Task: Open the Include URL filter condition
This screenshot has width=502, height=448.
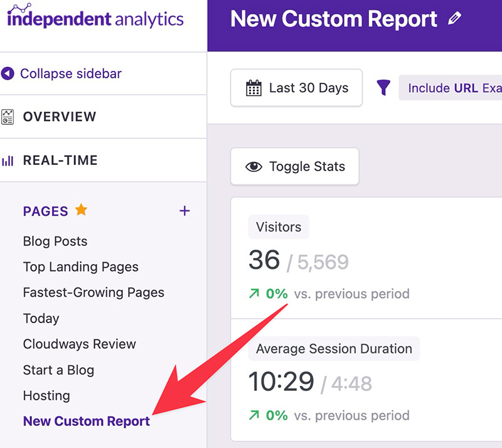Action: click(x=453, y=88)
